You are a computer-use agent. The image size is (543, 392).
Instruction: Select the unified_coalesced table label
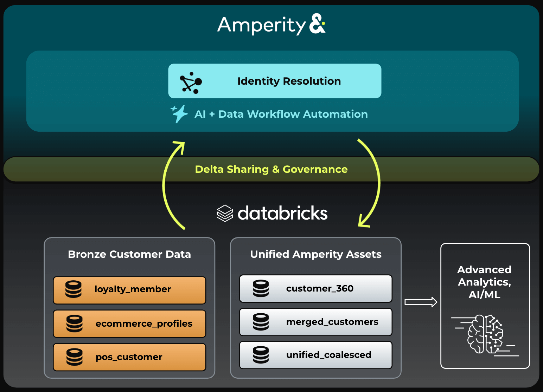tap(328, 355)
